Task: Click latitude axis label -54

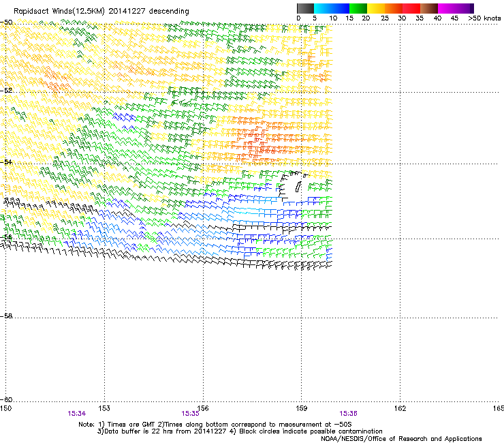Action: [6, 162]
